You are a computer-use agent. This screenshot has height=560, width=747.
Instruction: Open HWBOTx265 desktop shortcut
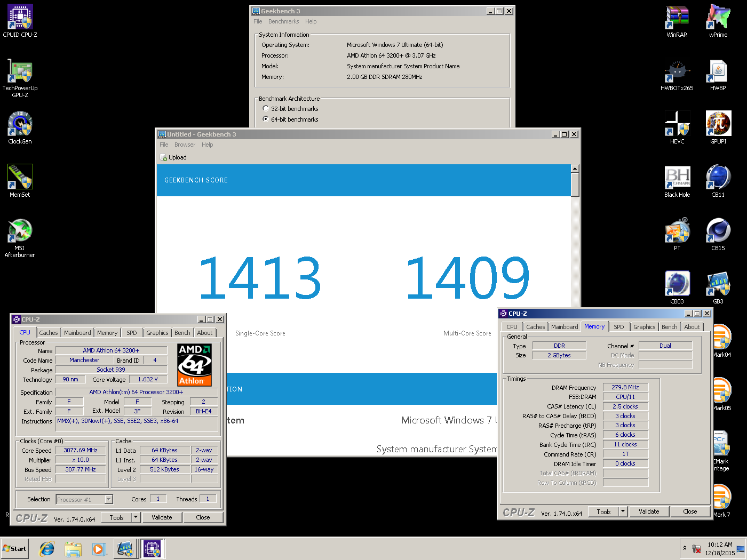(677, 75)
